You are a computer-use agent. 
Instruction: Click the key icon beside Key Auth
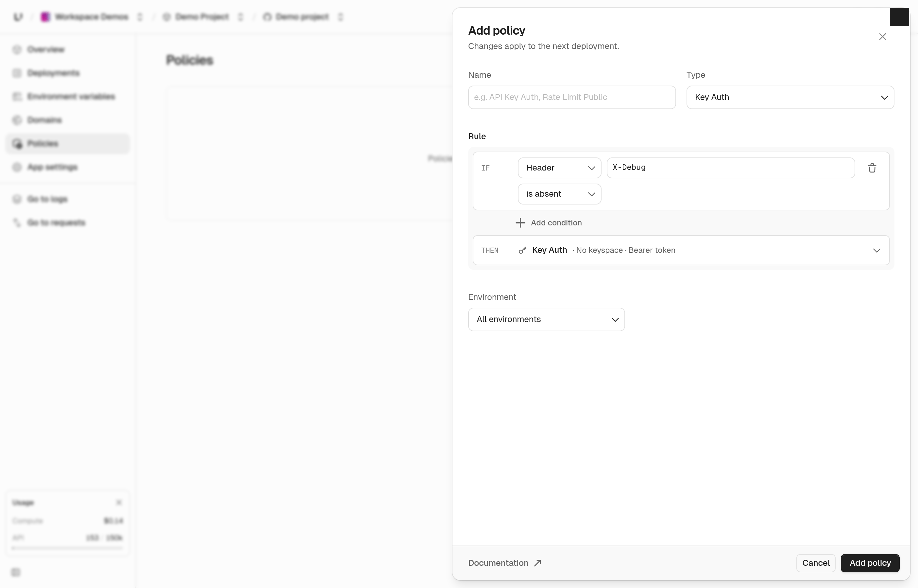point(523,250)
